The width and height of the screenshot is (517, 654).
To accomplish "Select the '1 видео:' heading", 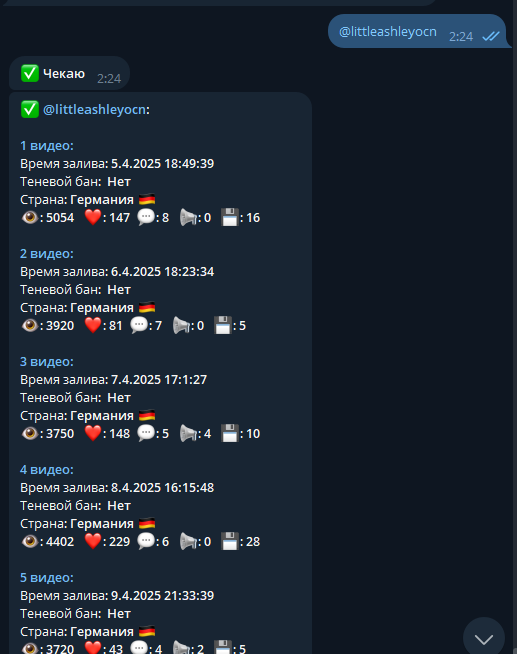I will [47, 146].
